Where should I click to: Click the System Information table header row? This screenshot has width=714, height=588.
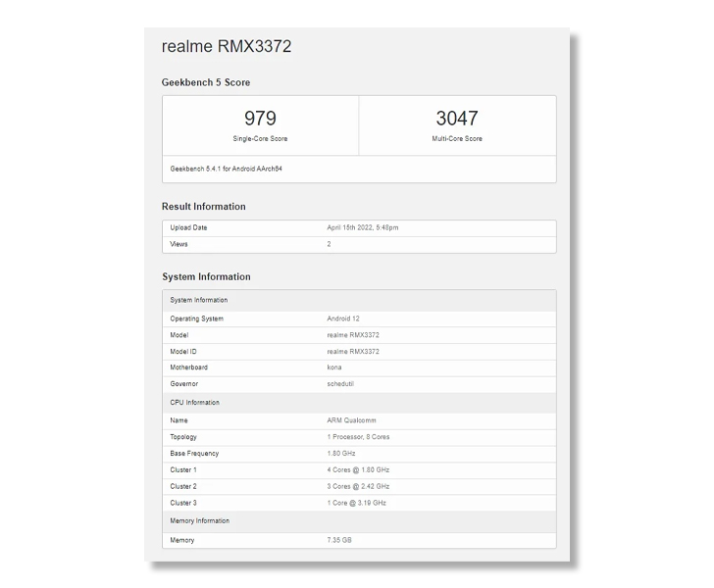click(359, 301)
